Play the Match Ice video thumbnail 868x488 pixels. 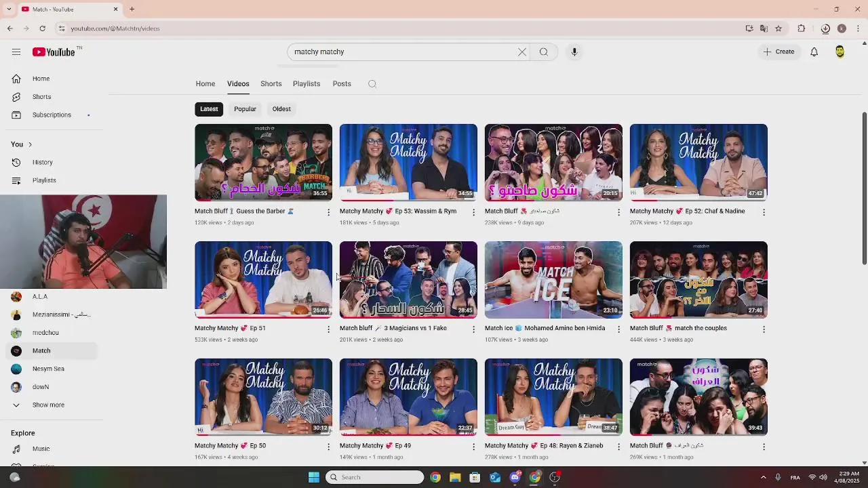pyautogui.click(x=553, y=280)
